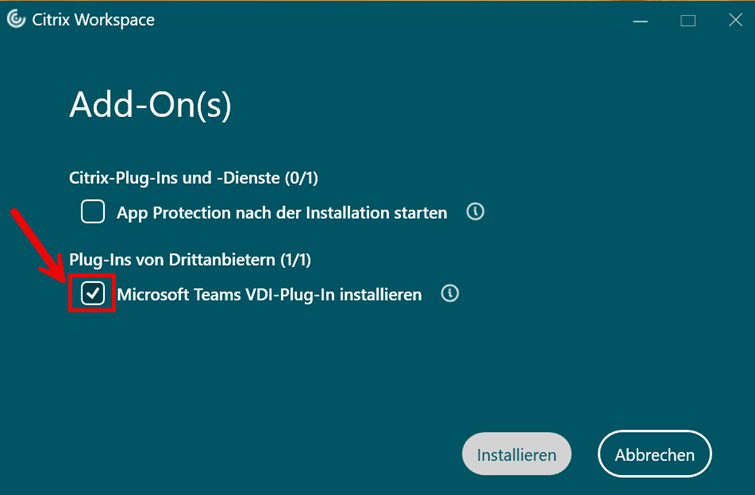Screen dimensions: 755x495
Task: Click the Microsoft Teams VDI-Plug-In label text
Action: tap(269, 295)
